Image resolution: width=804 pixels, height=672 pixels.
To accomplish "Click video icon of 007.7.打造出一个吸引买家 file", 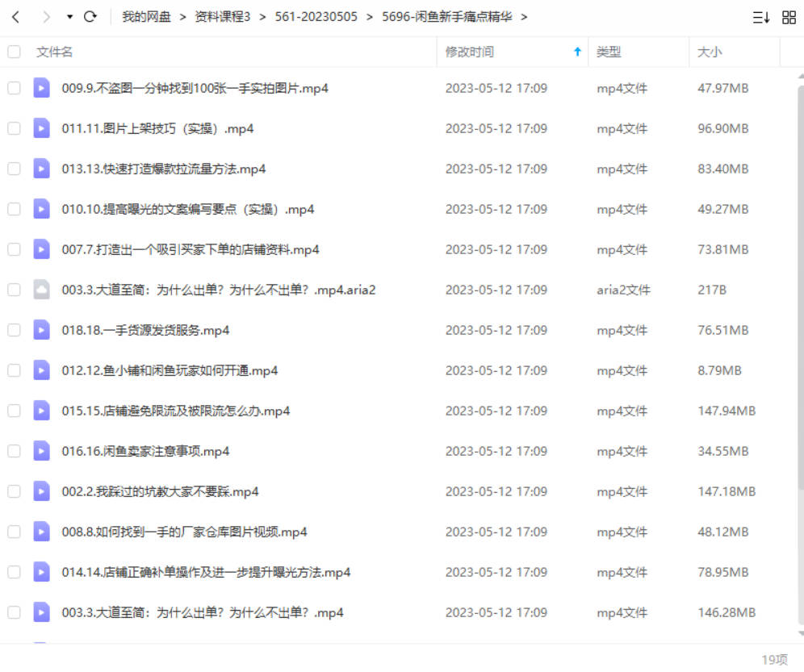I will click(41, 249).
